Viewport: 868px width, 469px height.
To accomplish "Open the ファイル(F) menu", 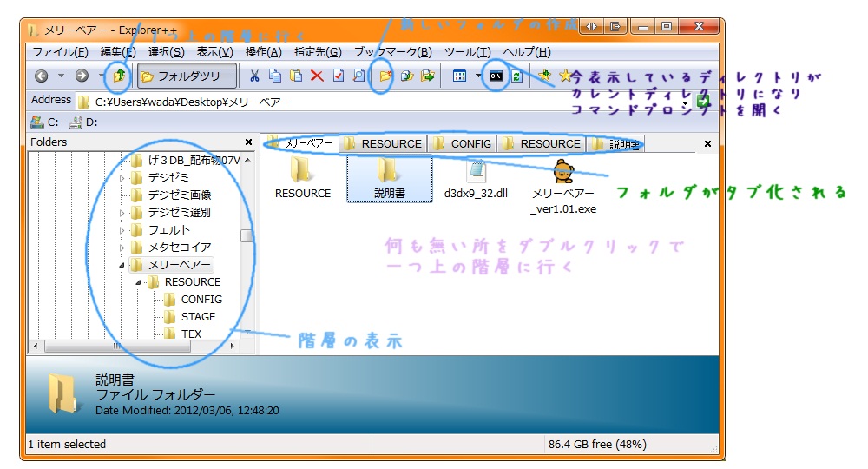I will [x=60, y=52].
